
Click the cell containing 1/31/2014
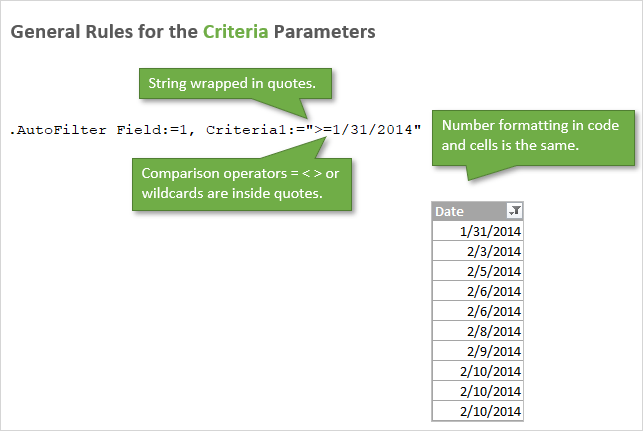pos(478,231)
